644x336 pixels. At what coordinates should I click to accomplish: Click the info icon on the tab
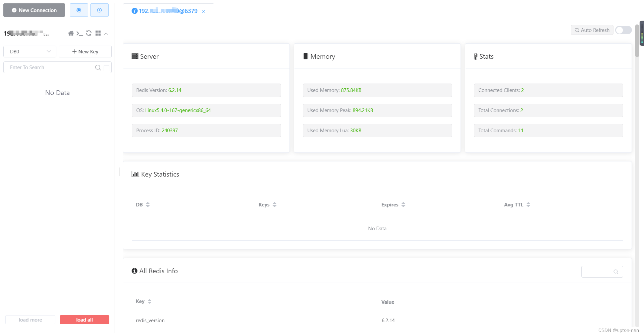[x=135, y=11]
